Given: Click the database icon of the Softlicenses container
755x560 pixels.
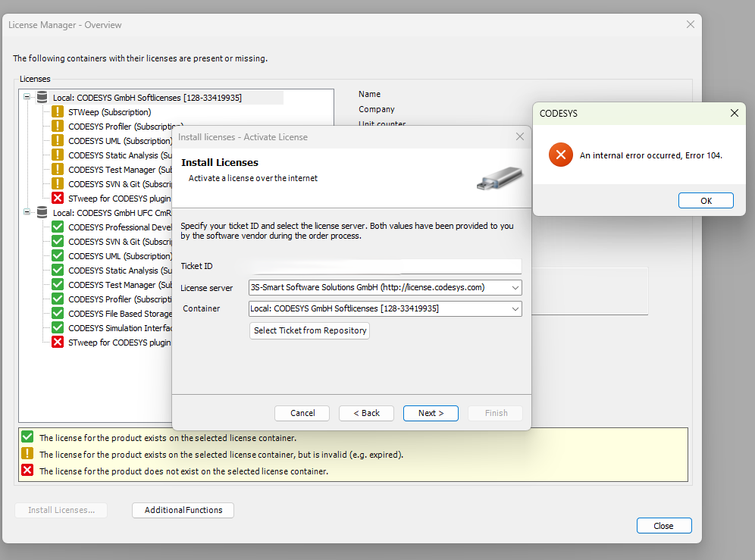Looking at the screenshot, I should pyautogui.click(x=42, y=97).
